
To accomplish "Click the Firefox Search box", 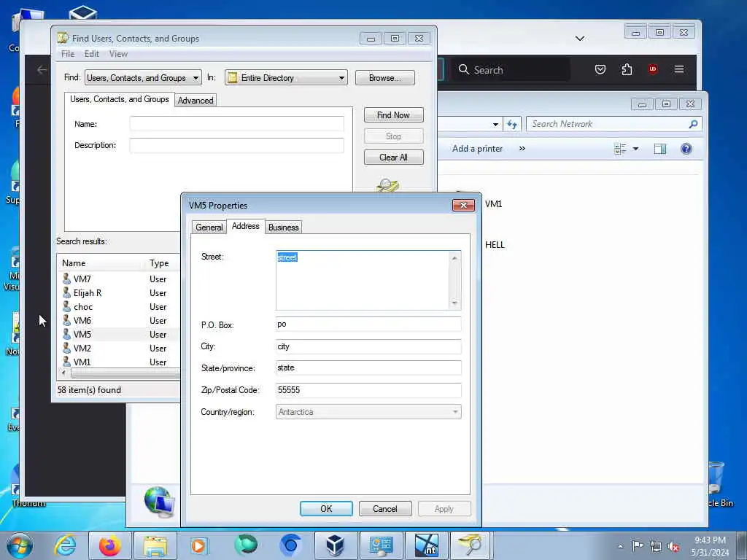I will (511, 70).
